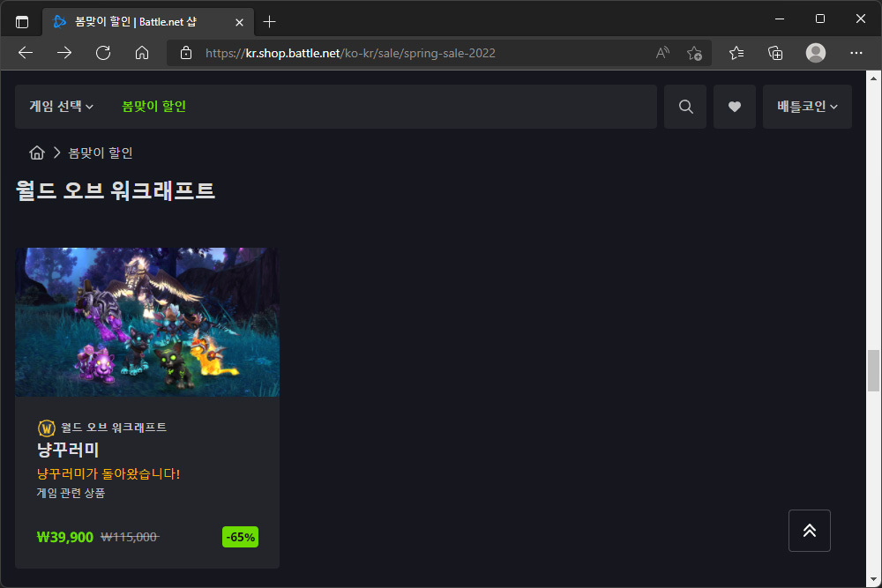The width and height of the screenshot is (882, 588).
Task: Click the scrollbar up arrow
Action: [873, 78]
